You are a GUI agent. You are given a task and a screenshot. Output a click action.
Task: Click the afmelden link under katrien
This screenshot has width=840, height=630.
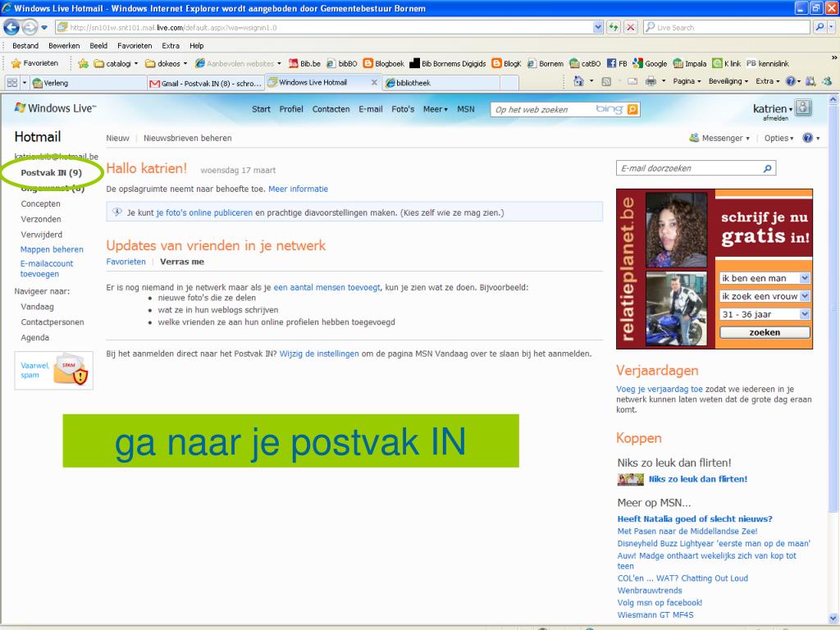tap(775, 118)
